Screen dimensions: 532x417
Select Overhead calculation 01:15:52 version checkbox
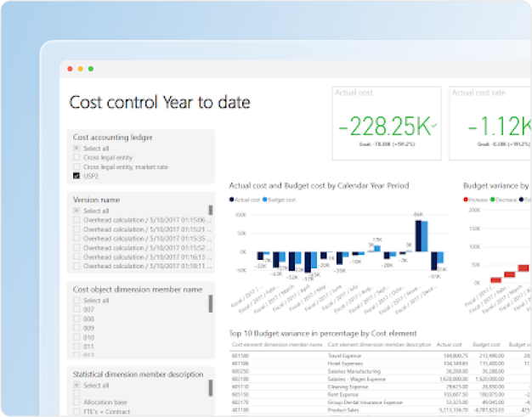coord(76,247)
